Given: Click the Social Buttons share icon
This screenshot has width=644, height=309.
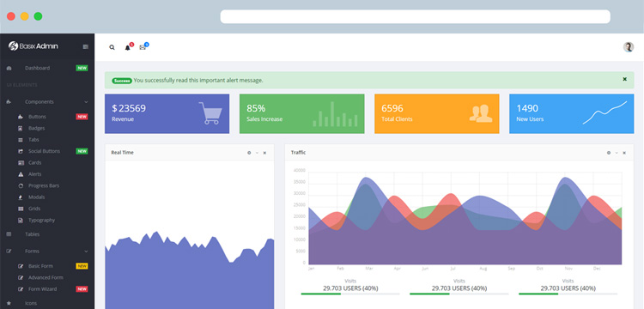Looking at the screenshot, I should tap(21, 151).
